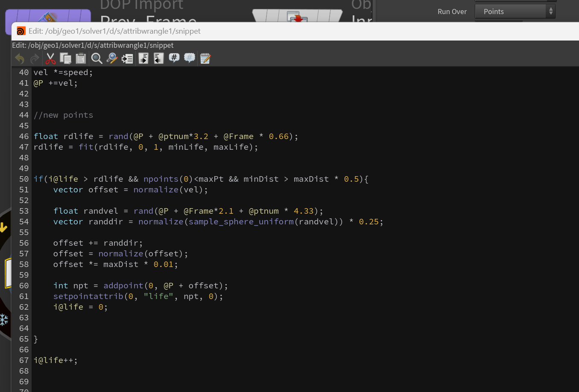The height and width of the screenshot is (392, 579).
Task: Click 'offset += randdir;' on line 56
Action: click(x=98, y=243)
